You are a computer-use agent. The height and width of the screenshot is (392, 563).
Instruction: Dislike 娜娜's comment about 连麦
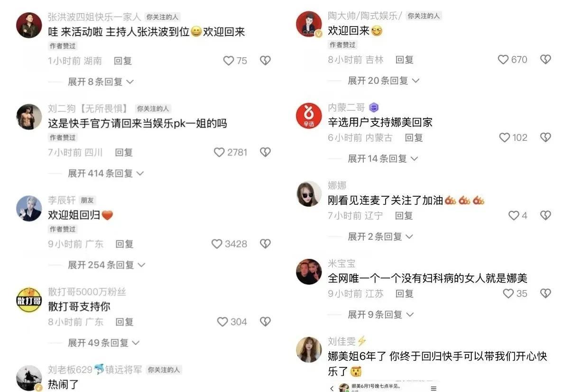coord(545,215)
